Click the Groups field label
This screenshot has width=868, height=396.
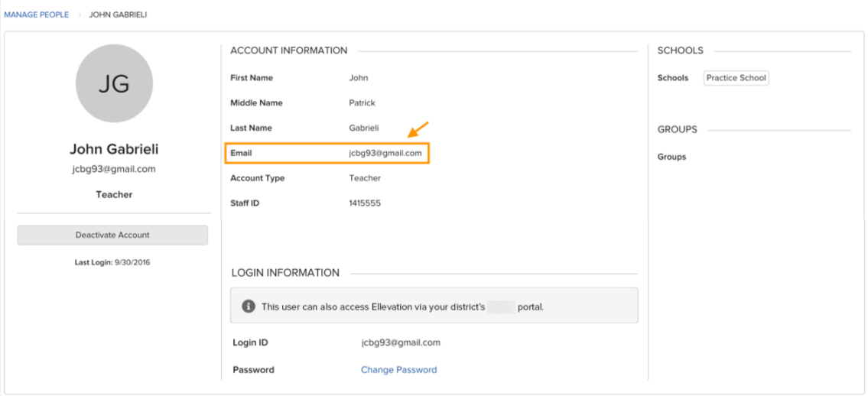click(671, 157)
